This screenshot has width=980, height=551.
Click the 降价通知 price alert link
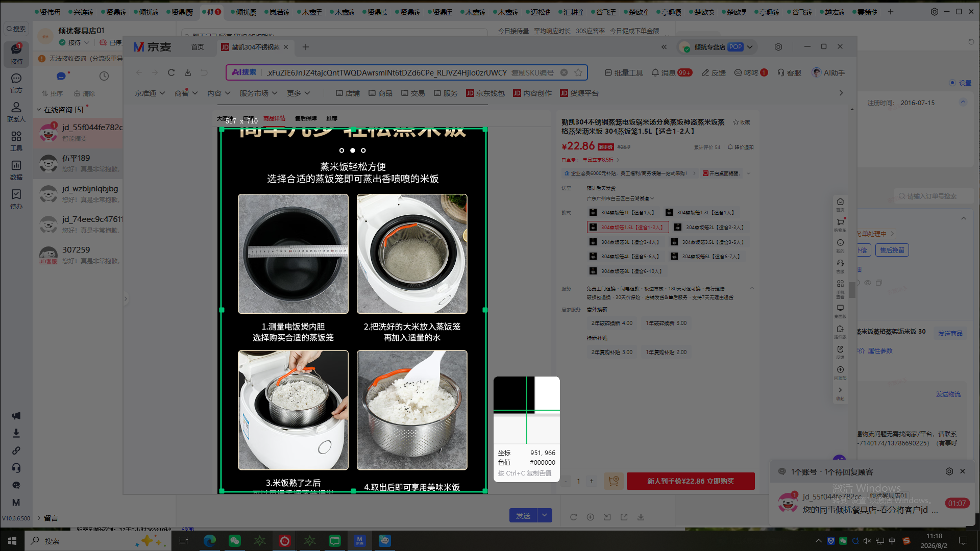741,147
